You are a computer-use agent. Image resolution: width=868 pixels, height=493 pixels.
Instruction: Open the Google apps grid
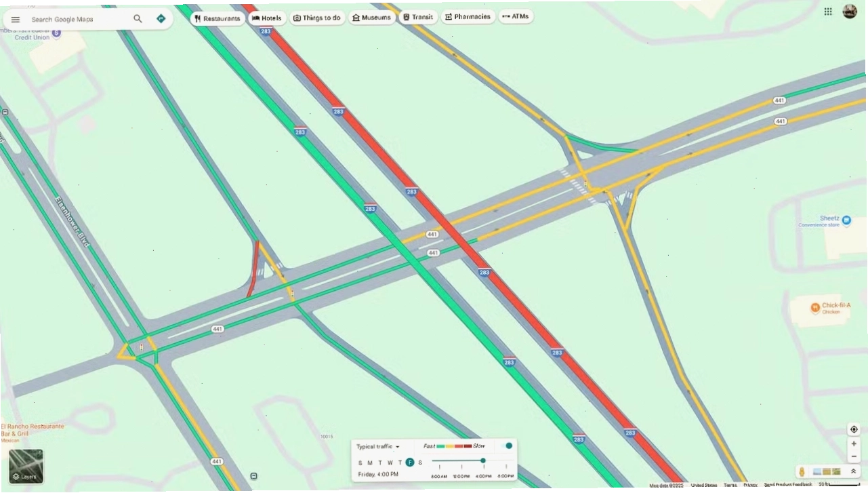(828, 12)
